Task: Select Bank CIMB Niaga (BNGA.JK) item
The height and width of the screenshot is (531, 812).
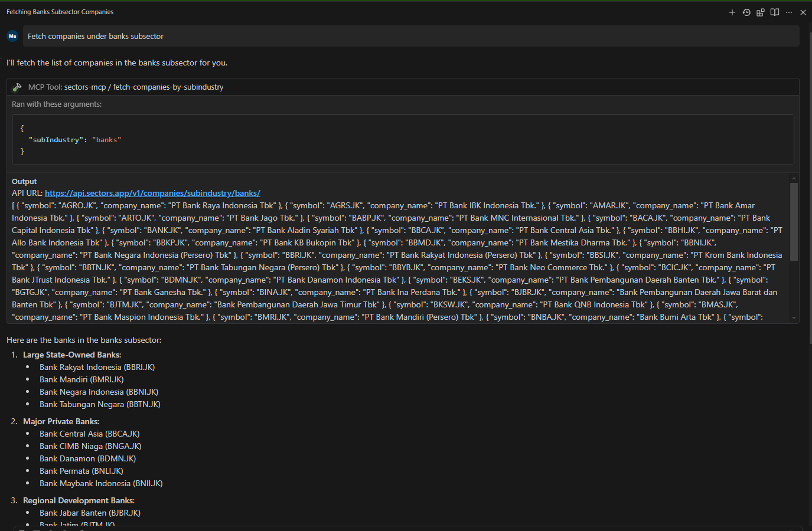Action: coord(90,446)
